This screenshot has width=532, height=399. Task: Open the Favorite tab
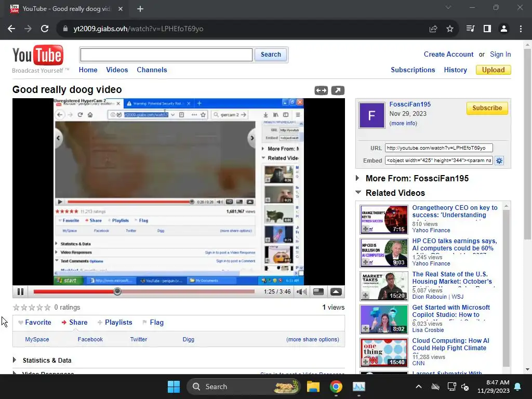tap(35, 322)
